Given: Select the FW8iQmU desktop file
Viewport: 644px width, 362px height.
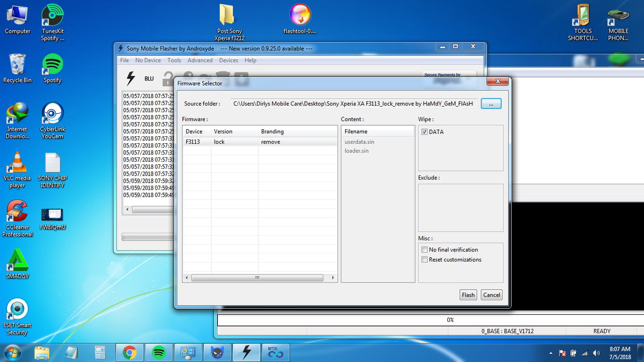Looking at the screenshot, I should 52,219.
